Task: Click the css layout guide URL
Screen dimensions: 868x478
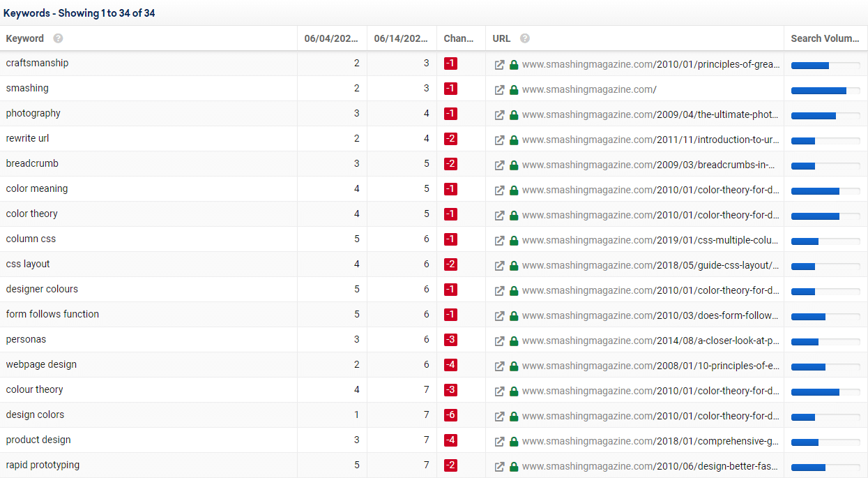Action: (x=650, y=265)
